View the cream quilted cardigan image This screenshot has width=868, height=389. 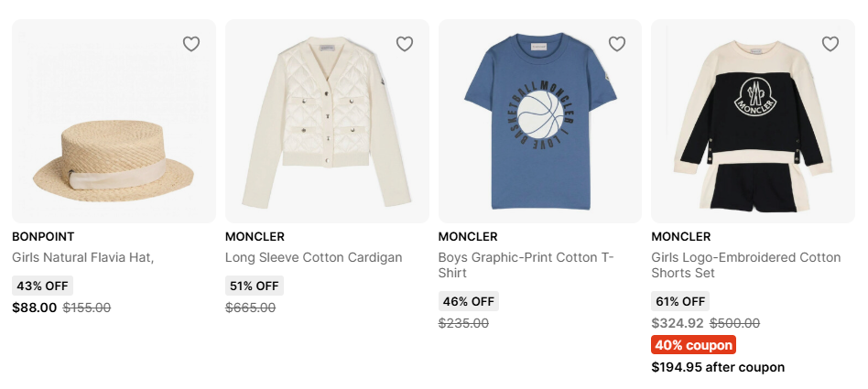click(x=327, y=128)
